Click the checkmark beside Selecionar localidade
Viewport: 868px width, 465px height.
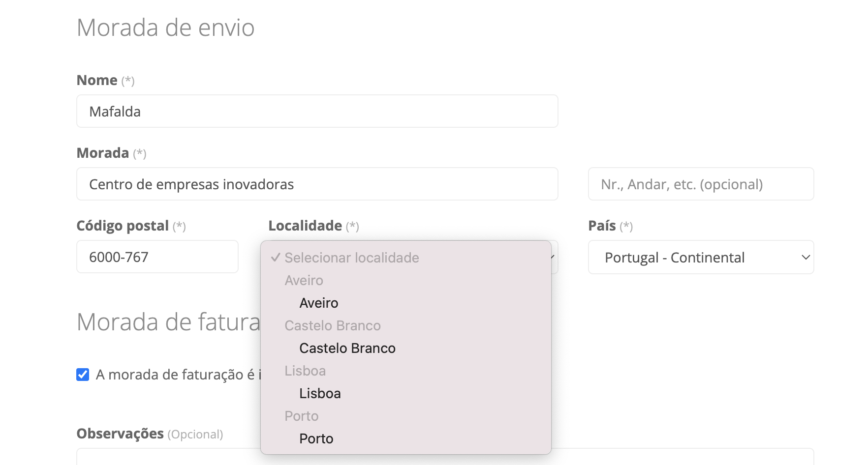[x=276, y=258]
